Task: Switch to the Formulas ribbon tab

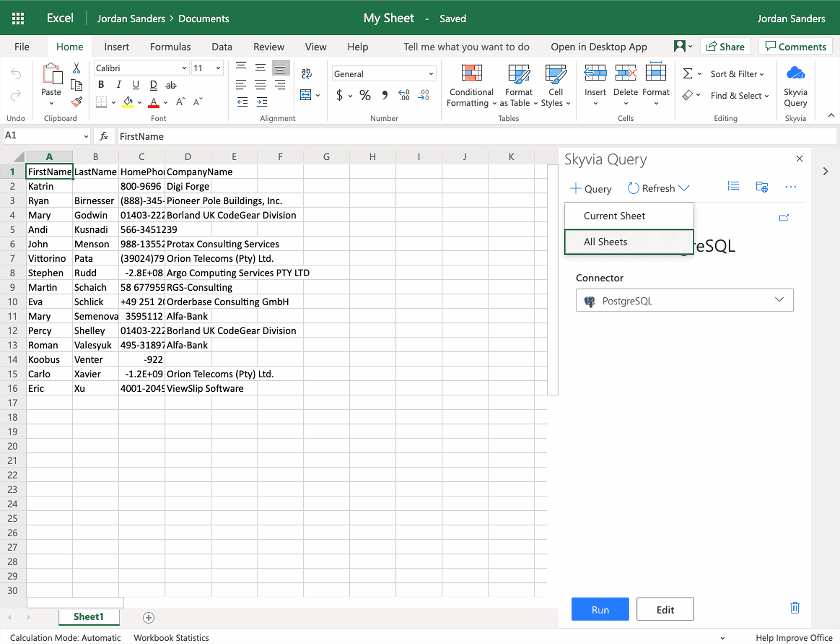Action: 170,47
